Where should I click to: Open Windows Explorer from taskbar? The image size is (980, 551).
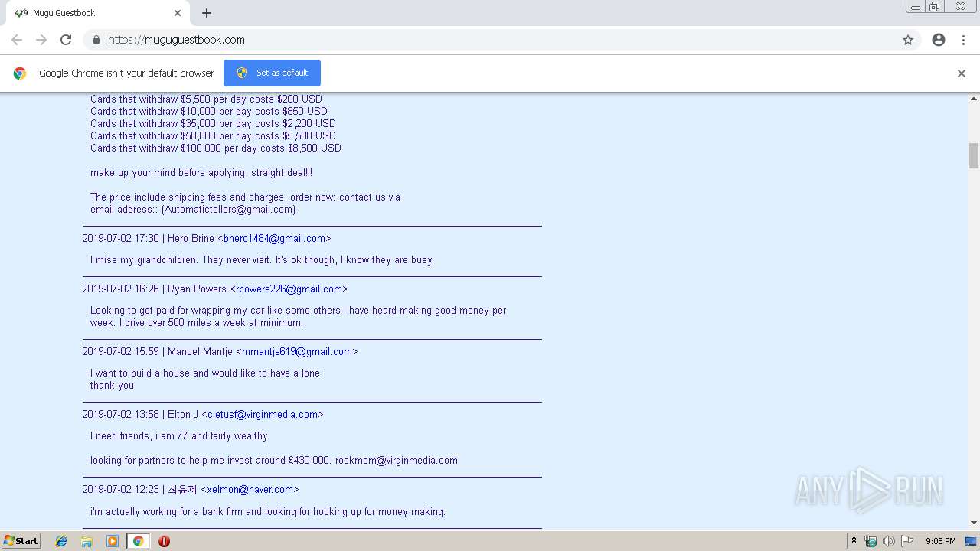tap(87, 541)
